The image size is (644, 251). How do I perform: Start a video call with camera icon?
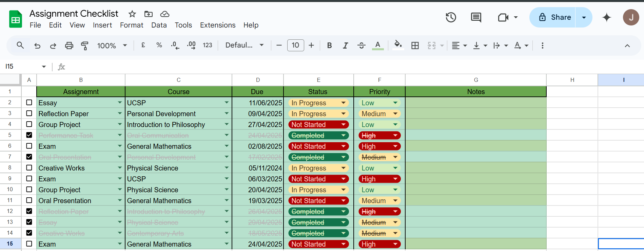click(x=503, y=17)
